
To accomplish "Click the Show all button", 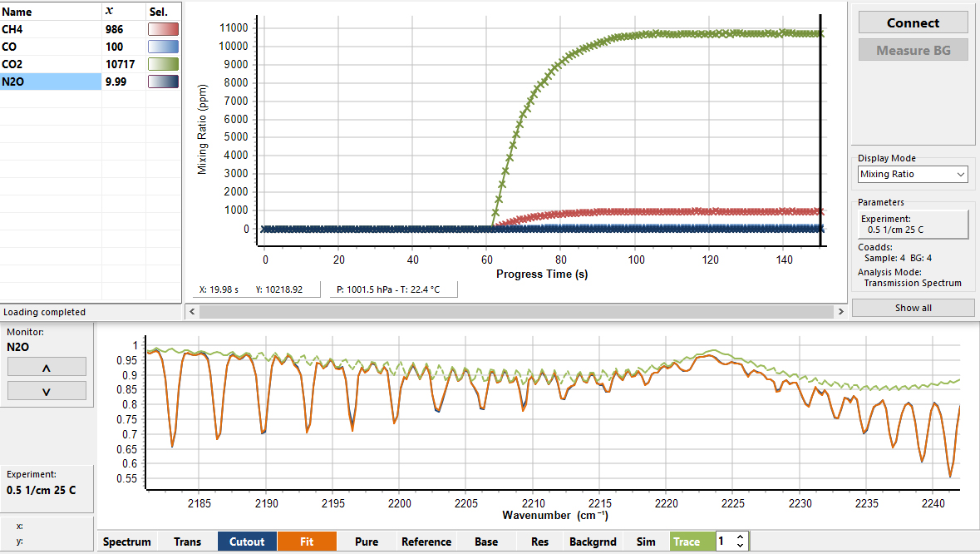I will coord(913,308).
